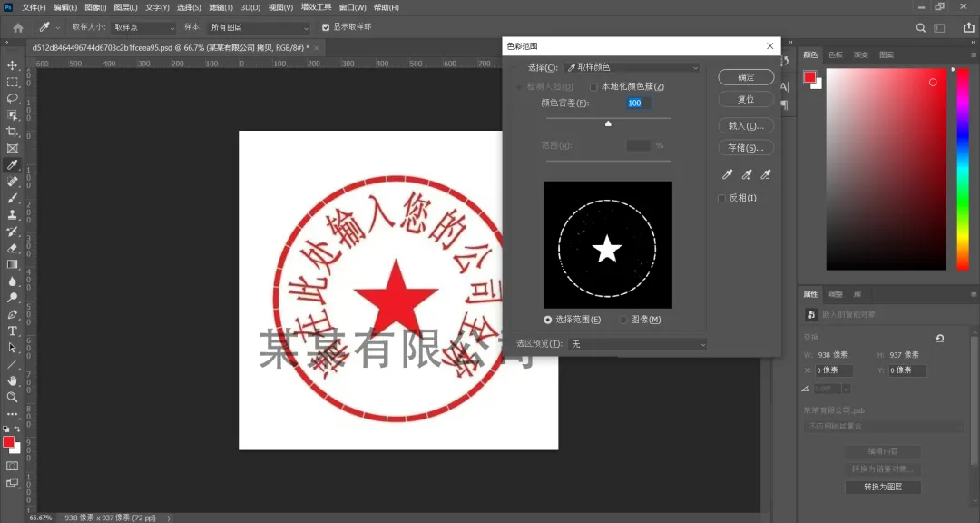Select the Dodge tool
Screen dimensions: 980x523
tap(12, 297)
